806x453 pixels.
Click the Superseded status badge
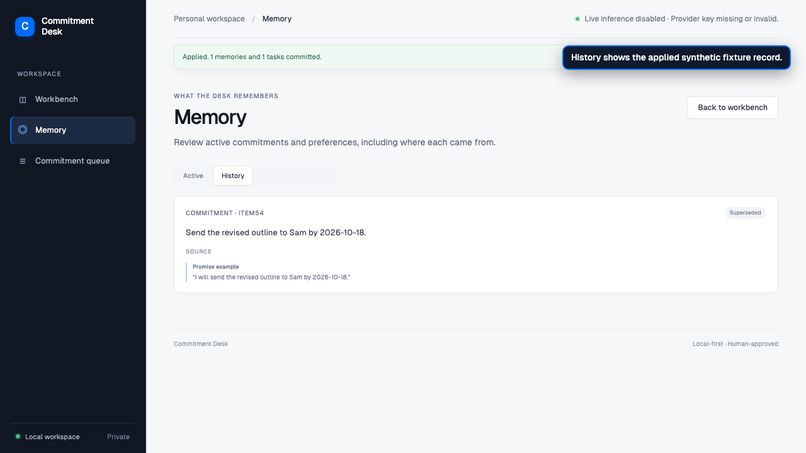745,213
